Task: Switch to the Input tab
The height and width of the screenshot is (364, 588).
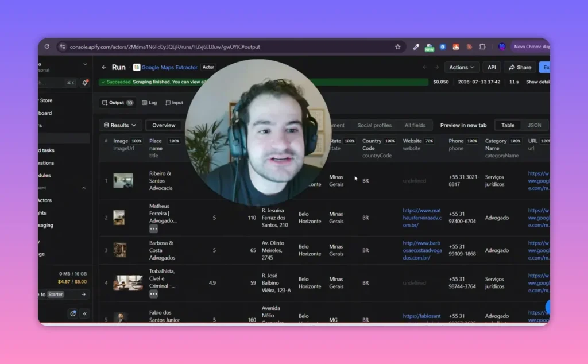Action: (175, 103)
